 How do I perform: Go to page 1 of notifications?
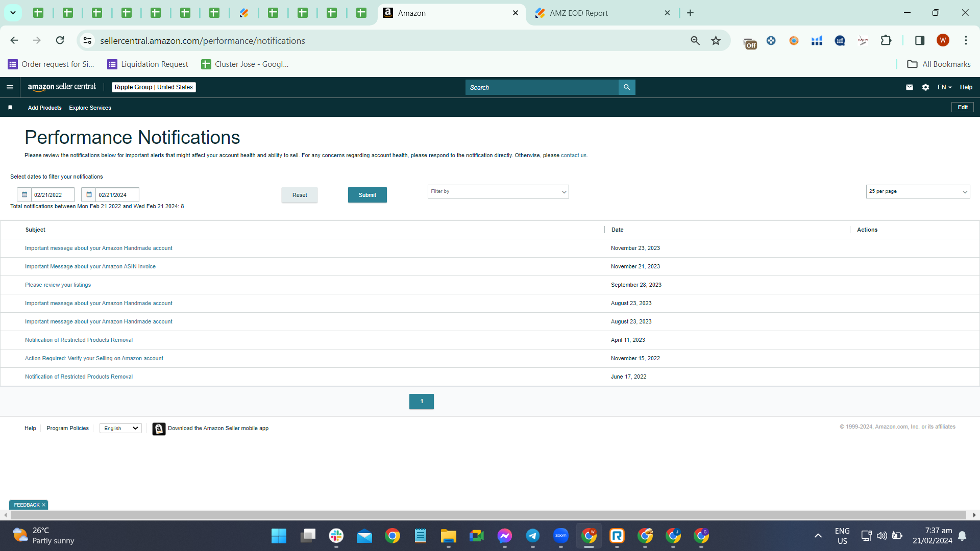(422, 402)
